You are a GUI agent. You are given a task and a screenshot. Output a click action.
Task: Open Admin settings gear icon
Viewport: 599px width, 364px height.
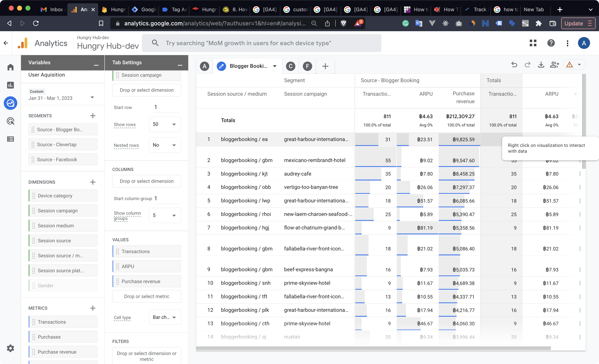[x=10, y=348]
